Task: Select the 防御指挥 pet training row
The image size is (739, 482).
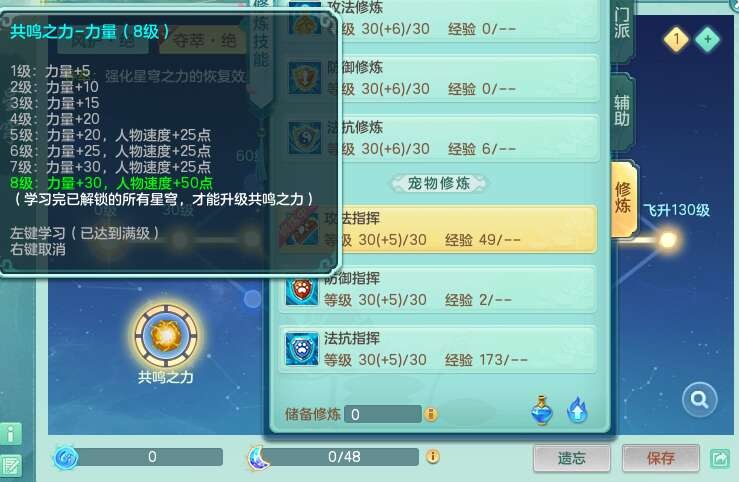Action: tap(438, 289)
